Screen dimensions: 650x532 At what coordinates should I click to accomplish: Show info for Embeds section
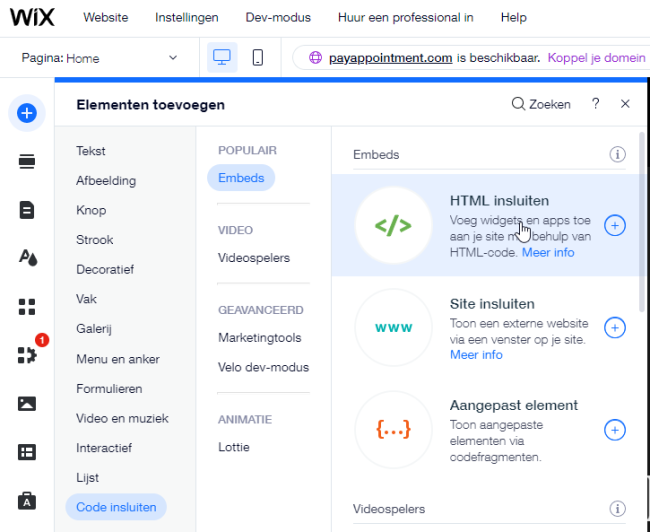[617, 154]
